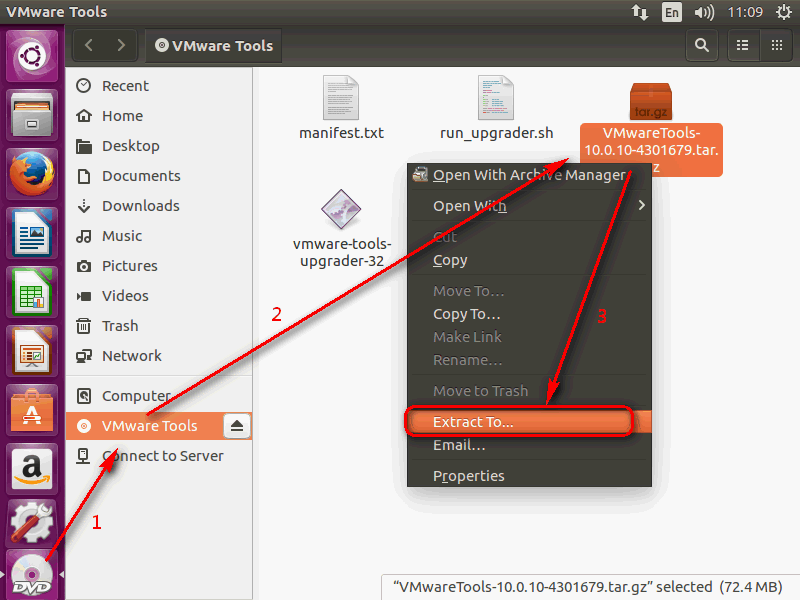The height and width of the screenshot is (600, 800).
Task: Click Connect to Server in sidebar
Action: (x=159, y=456)
